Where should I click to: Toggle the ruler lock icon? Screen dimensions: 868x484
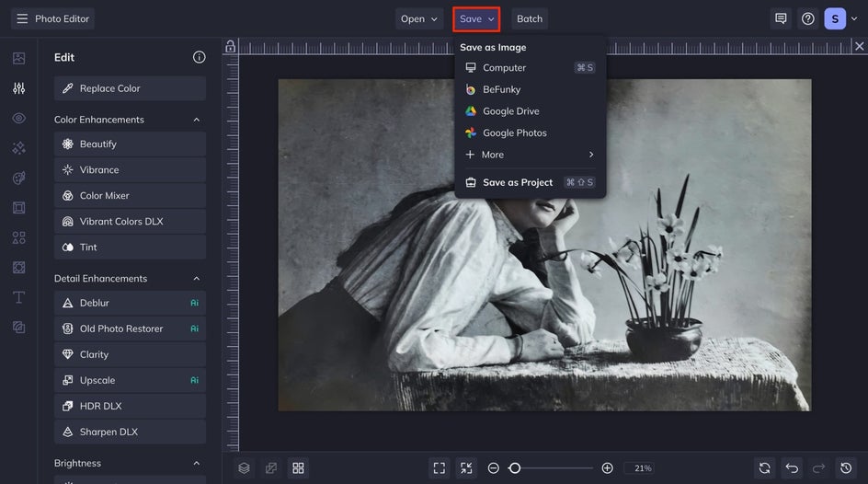pyautogui.click(x=230, y=47)
